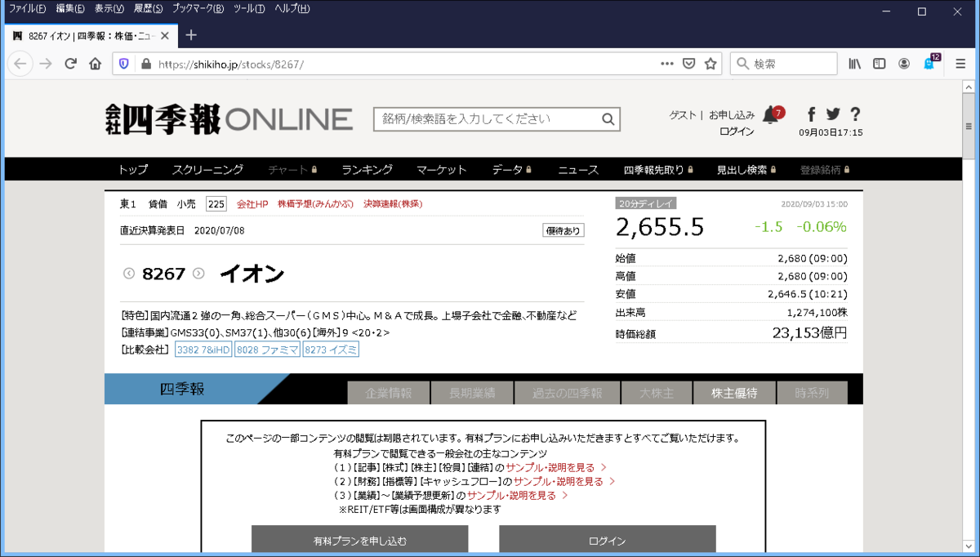
Task: Open the Twitter icon in the header
Action: coord(832,116)
